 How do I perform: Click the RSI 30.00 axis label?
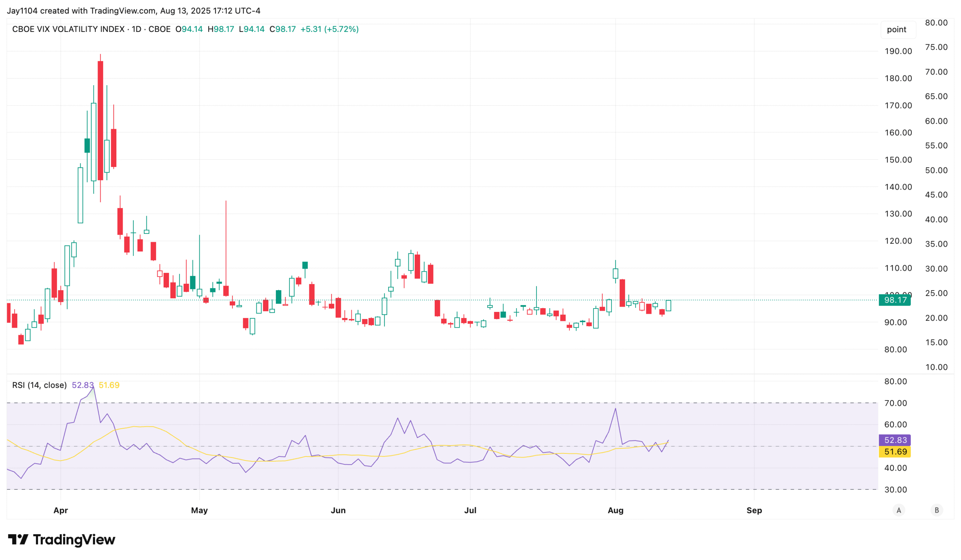[x=895, y=490]
